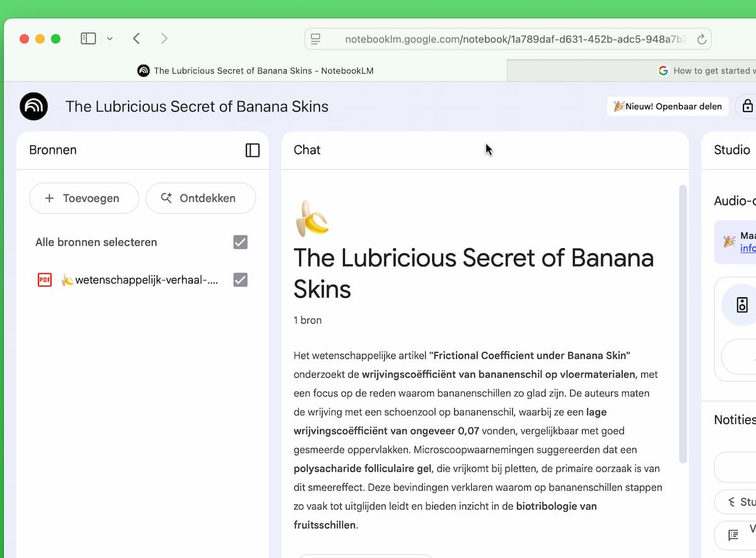Click the 'Nieuw! Openbaar delen' button
756x558 pixels.
pyautogui.click(x=668, y=106)
